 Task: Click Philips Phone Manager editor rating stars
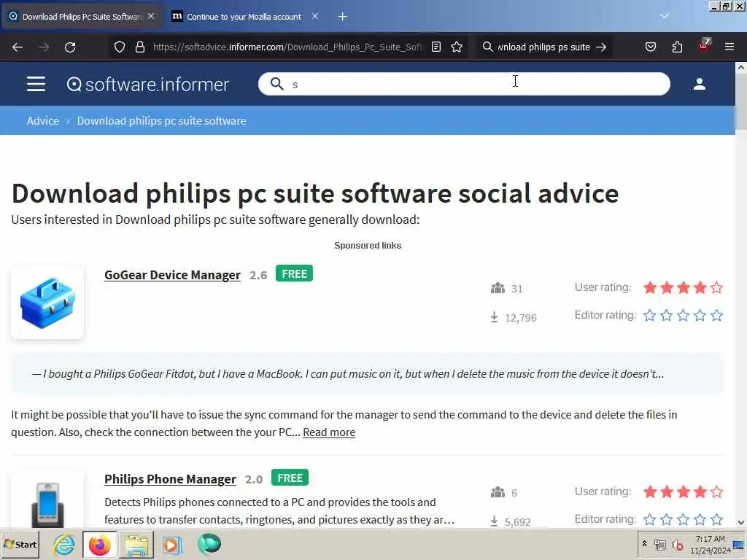[683, 519]
